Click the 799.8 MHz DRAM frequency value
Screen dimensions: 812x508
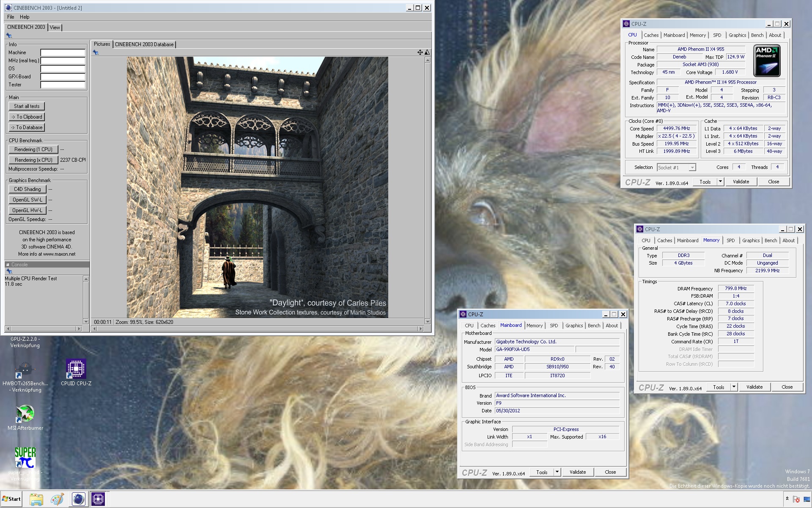point(736,288)
